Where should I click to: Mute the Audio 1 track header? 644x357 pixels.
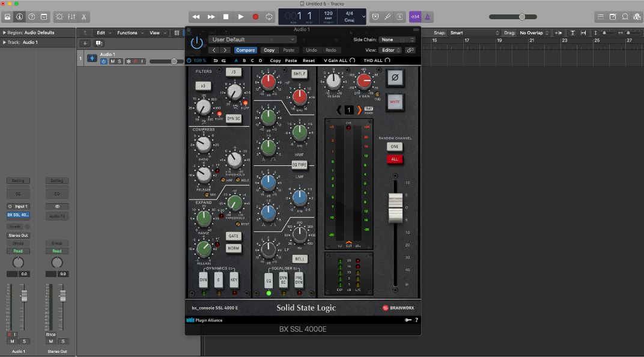[112, 61]
